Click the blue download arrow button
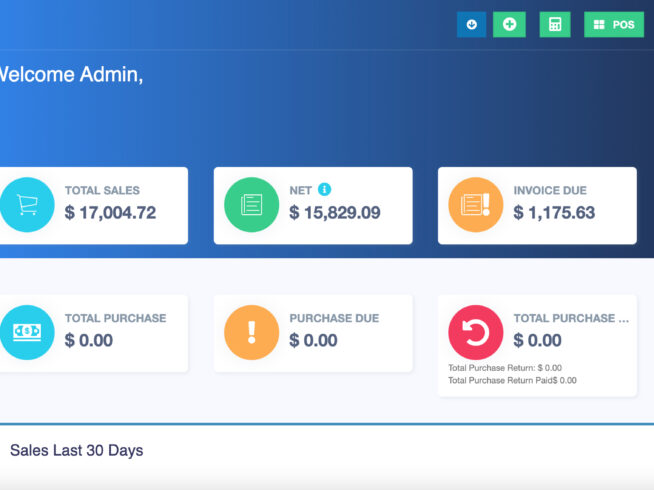 point(471,25)
